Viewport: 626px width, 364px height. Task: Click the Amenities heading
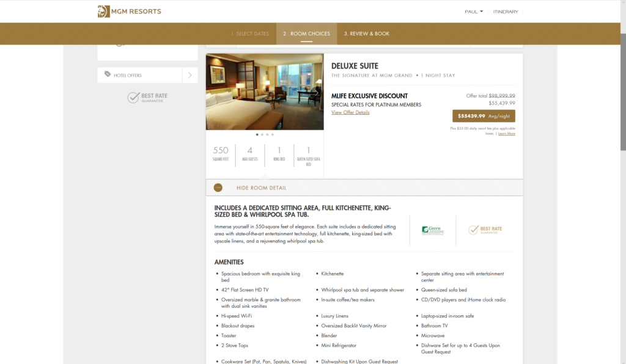click(x=229, y=262)
